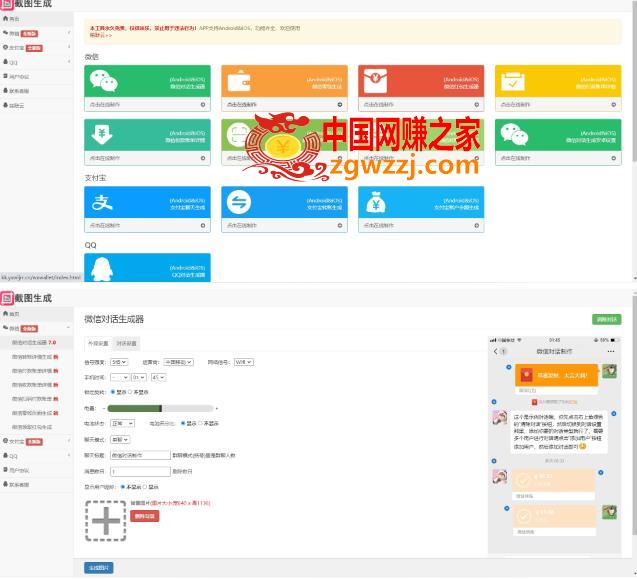
Task: Expand the QQ group in the lower sidebar
Action: pyautogui.click(x=36, y=456)
